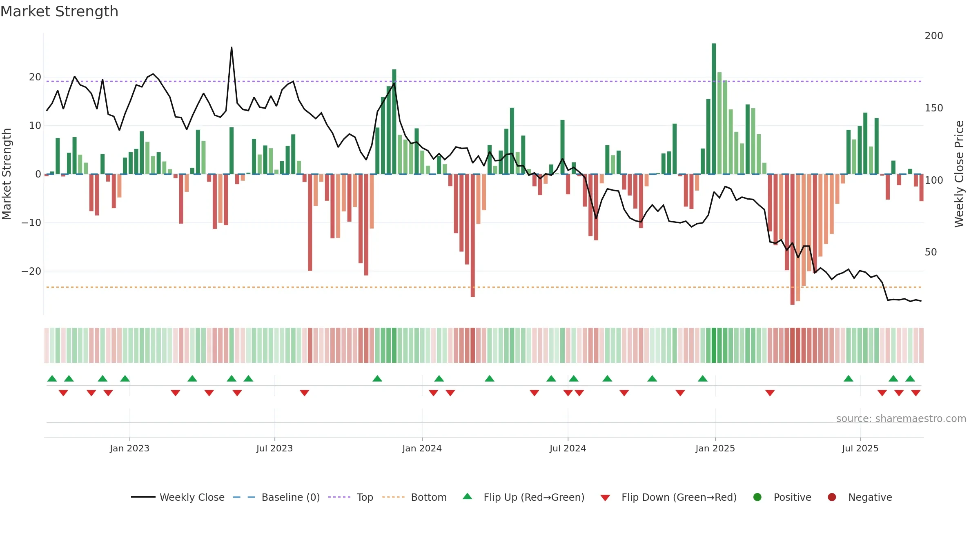Click the Jul 2024 axis label

click(x=568, y=448)
